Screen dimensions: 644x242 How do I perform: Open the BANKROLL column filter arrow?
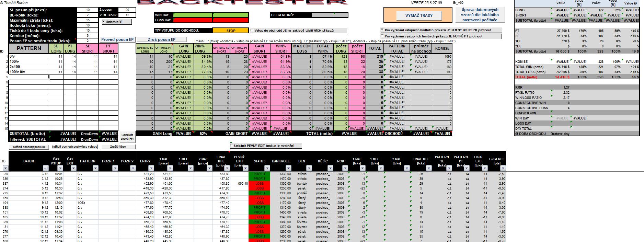tap(288, 168)
